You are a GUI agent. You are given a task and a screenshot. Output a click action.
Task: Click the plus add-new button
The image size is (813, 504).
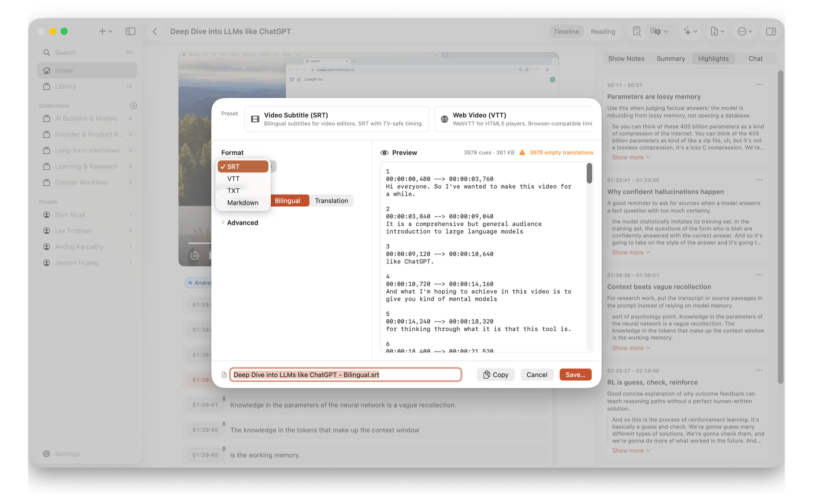(x=105, y=31)
